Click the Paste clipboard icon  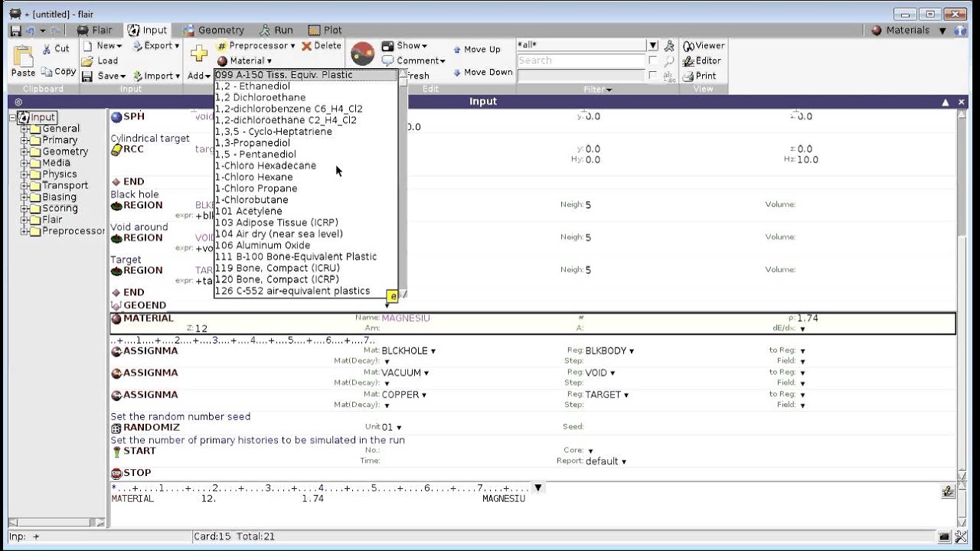(x=23, y=55)
